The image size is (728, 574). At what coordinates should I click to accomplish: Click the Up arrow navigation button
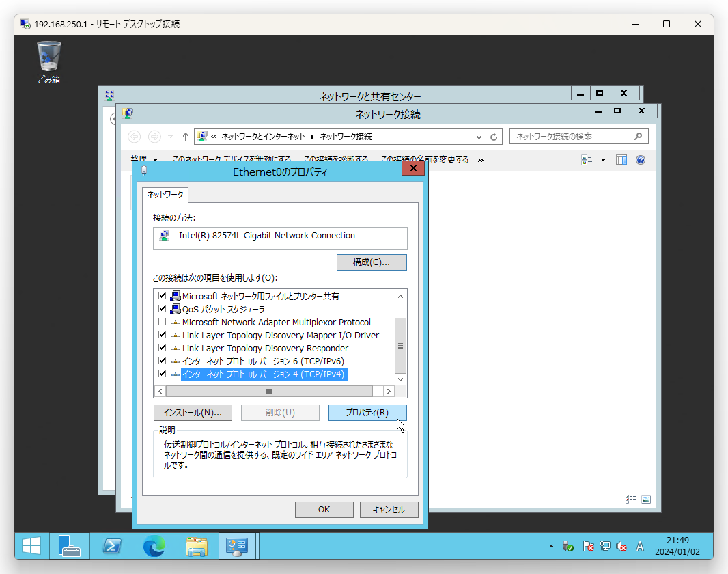(185, 137)
